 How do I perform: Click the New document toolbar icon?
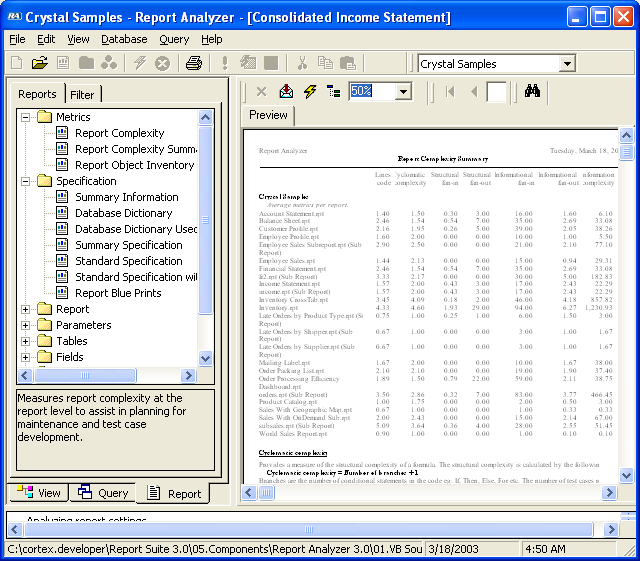click(17, 63)
